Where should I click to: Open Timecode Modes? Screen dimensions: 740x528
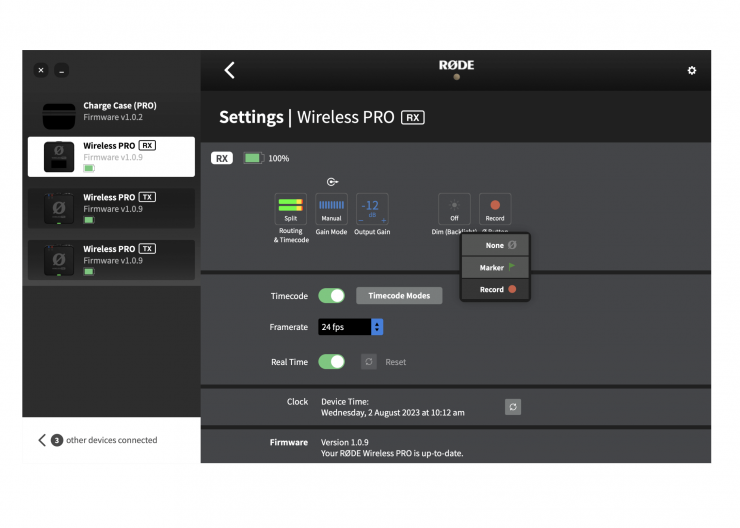[x=399, y=296]
